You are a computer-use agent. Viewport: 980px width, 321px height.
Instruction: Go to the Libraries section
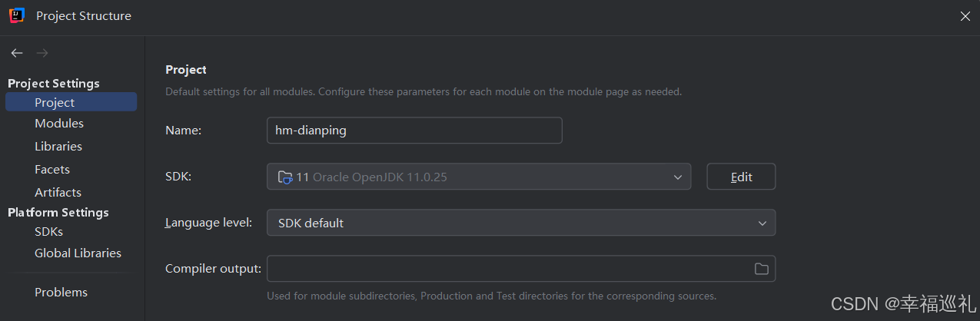click(x=58, y=147)
